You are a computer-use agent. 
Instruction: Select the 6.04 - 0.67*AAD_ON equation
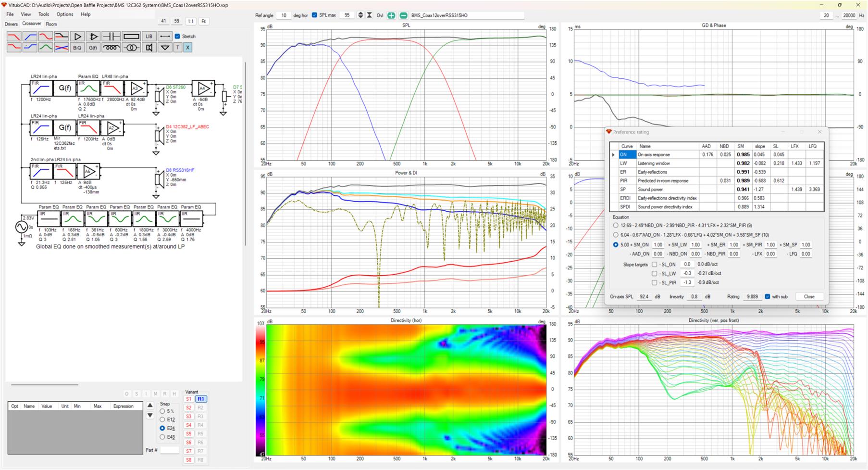(x=616, y=235)
